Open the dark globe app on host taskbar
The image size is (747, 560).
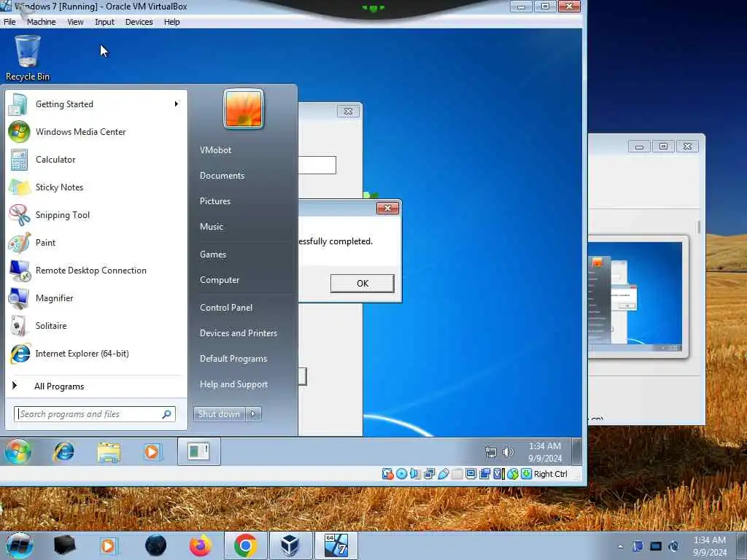[156, 545]
